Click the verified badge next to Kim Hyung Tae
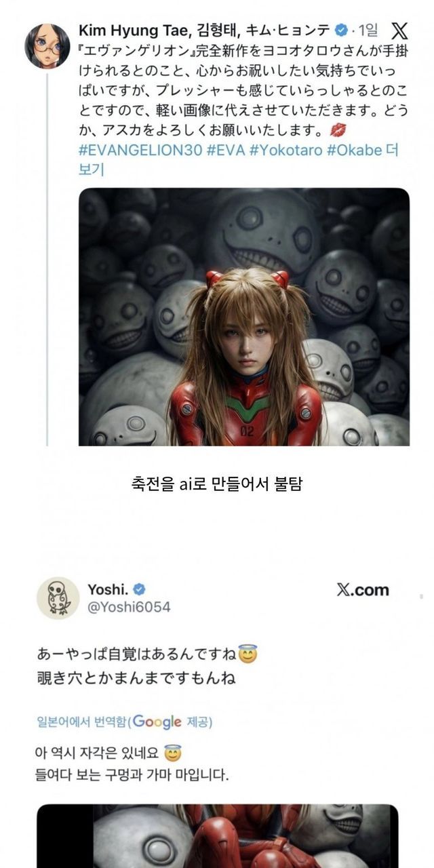This screenshot has height=868, width=434. 342,31
